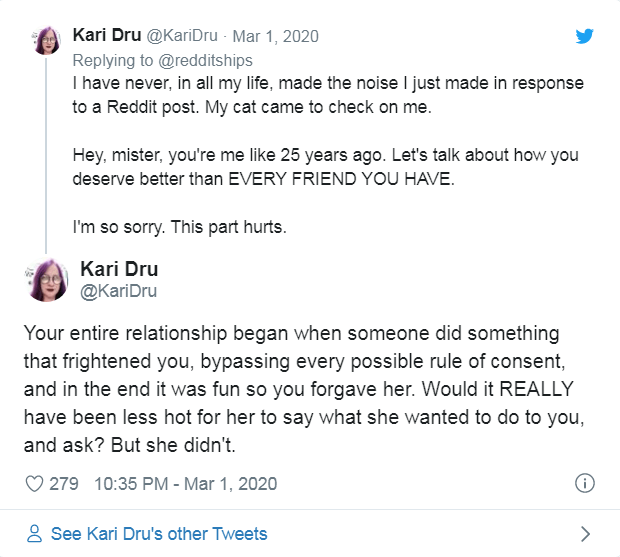Open the 10:35 PM - Mar 1, 2020 timestamp
620x557 pixels.
(x=185, y=484)
